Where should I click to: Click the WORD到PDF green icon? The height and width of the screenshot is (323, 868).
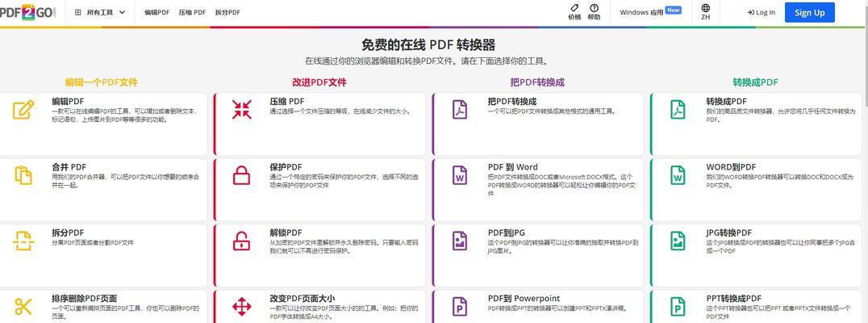click(678, 175)
